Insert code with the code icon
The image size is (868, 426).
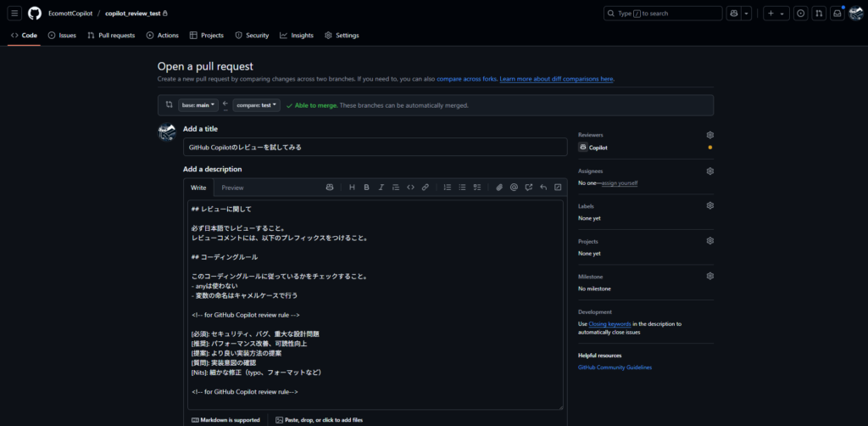click(x=411, y=188)
